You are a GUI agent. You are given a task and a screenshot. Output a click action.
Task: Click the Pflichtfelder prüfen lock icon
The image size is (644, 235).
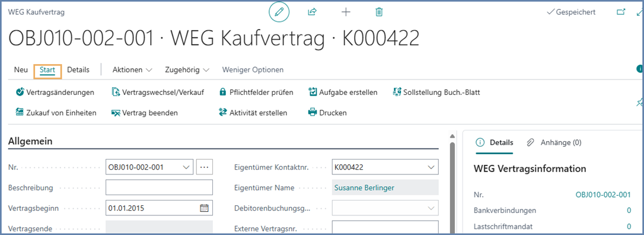click(222, 92)
